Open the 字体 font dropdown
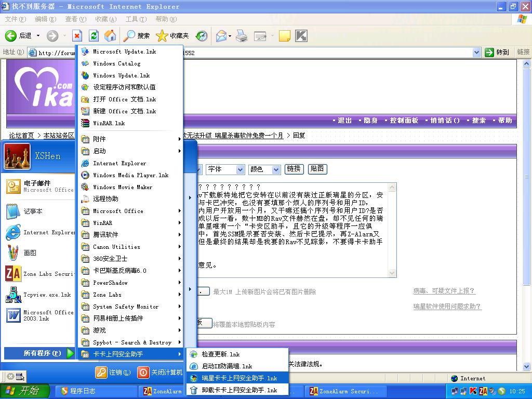The image size is (532, 399). [240, 169]
